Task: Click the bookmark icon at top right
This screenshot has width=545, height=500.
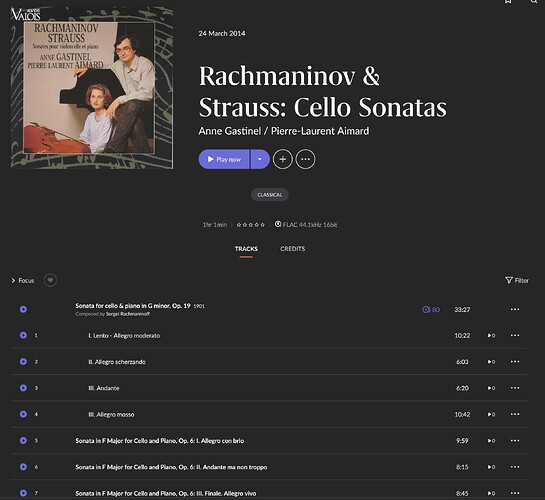Action: (x=508, y=1)
